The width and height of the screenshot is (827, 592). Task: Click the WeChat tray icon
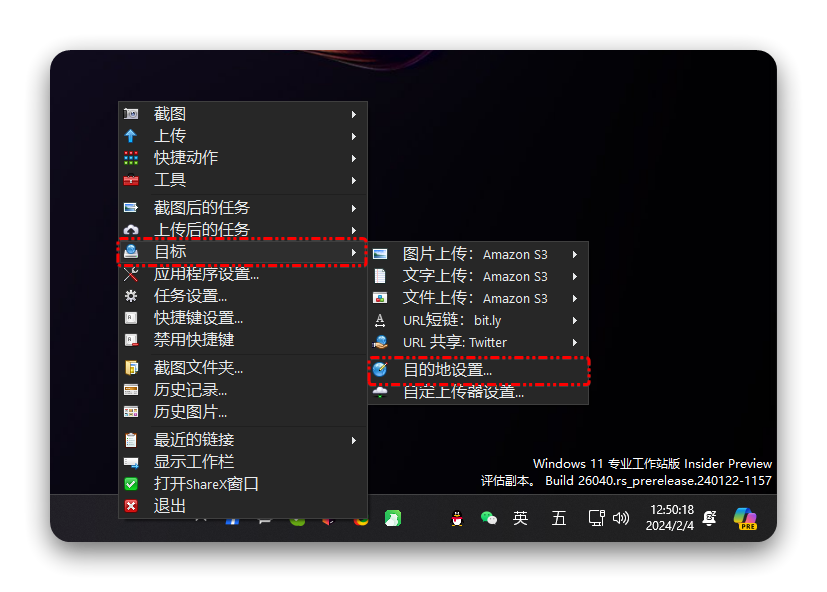click(489, 518)
